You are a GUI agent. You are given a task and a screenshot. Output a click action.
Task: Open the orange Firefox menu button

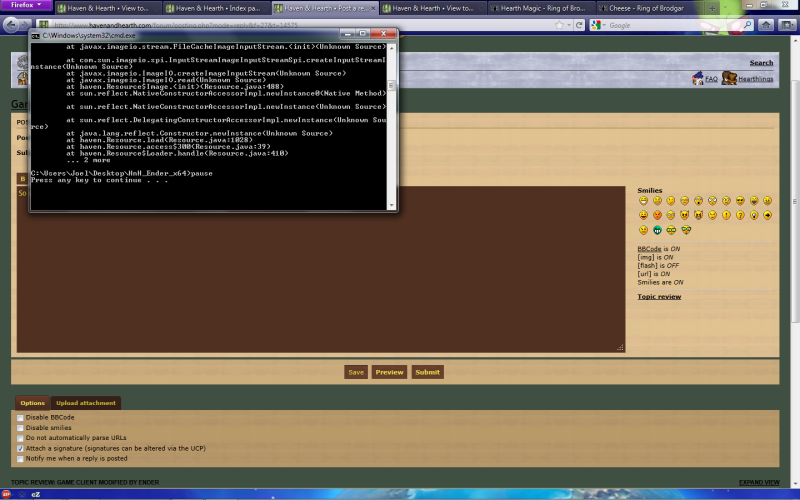(x=26, y=5)
